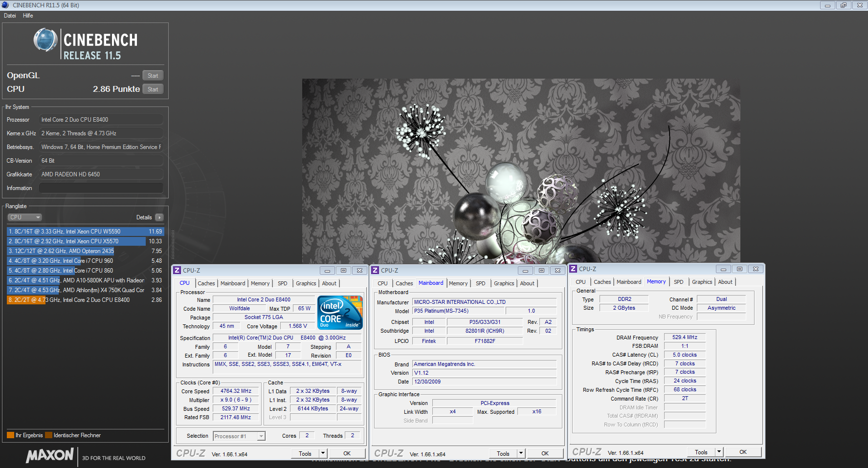Viewport: 868px width, 468px height.
Task: Expand ranking Details arrow button
Action: coord(159,217)
